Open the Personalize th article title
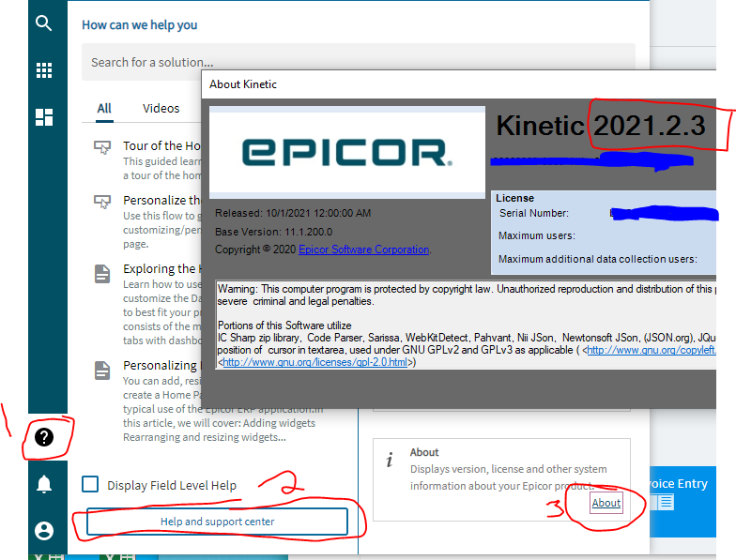The image size is (736, 560). coord(161,201)
